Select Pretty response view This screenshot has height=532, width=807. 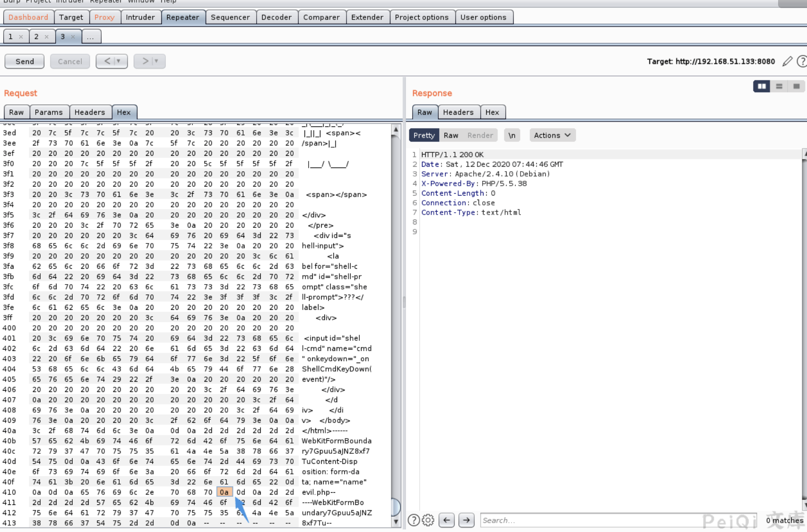[x=424, y=135]
